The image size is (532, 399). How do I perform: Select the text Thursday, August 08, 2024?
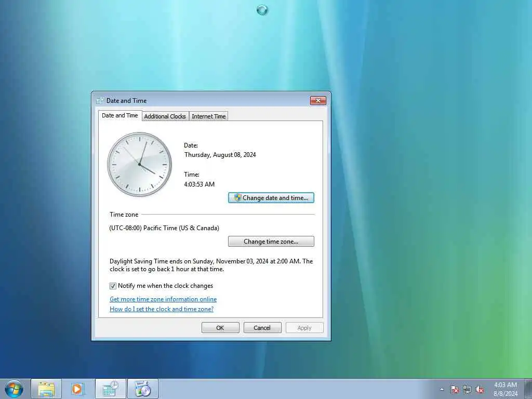pyautogui.click(x=220, y=155)
